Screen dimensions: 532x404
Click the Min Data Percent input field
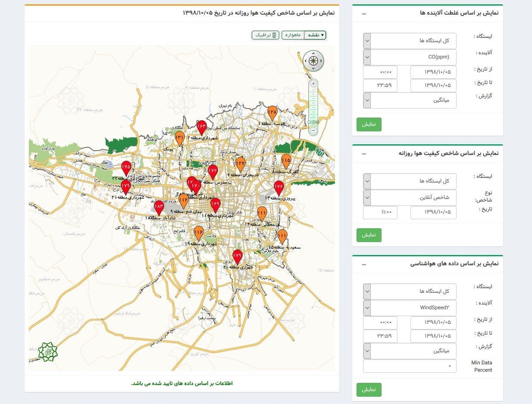(410, 366)
